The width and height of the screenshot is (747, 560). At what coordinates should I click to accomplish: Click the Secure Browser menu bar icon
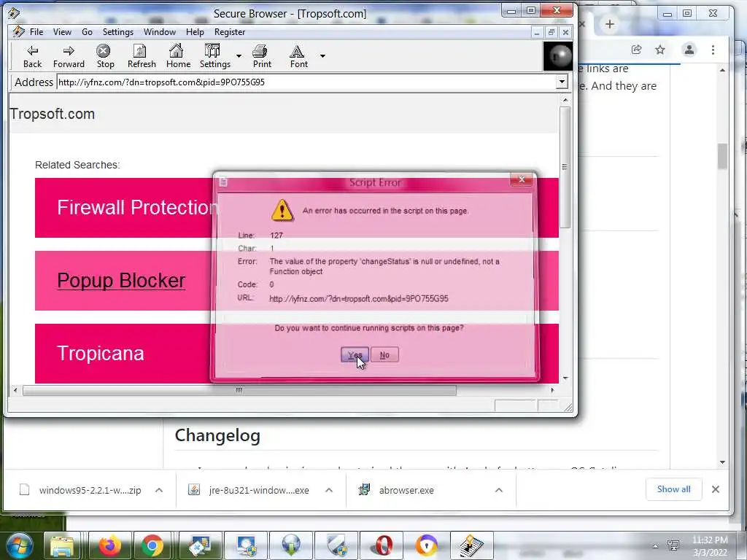point(18,32)
